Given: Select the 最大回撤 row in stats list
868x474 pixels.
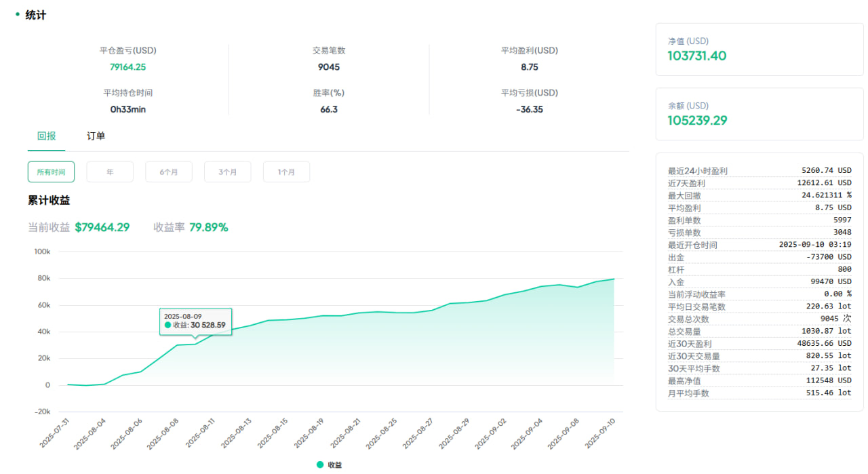Looking at the screenshot, I should pyautogui.click(x=759, y=195).
